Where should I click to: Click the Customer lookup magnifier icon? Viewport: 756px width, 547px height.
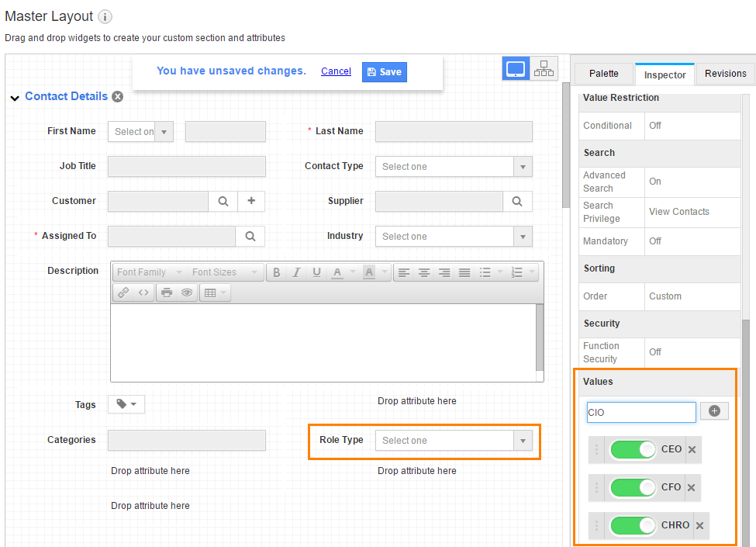(223, 200)
